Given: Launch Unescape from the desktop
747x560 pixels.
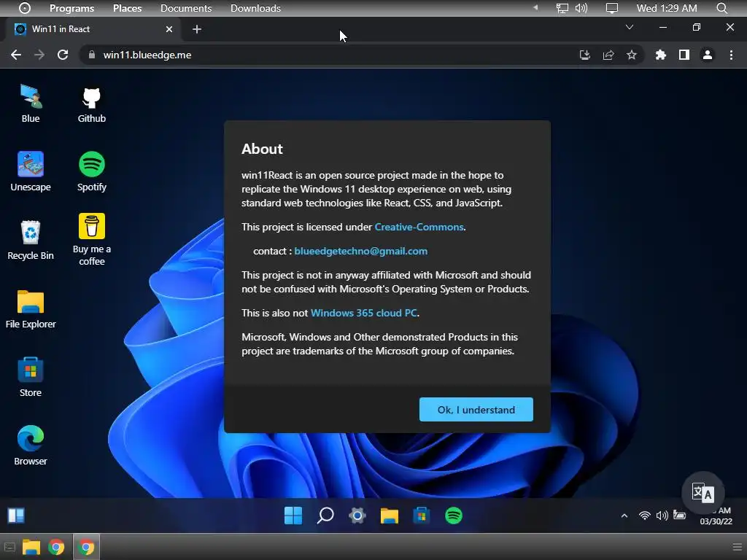Looking at the screenshot, I should 31,172.
